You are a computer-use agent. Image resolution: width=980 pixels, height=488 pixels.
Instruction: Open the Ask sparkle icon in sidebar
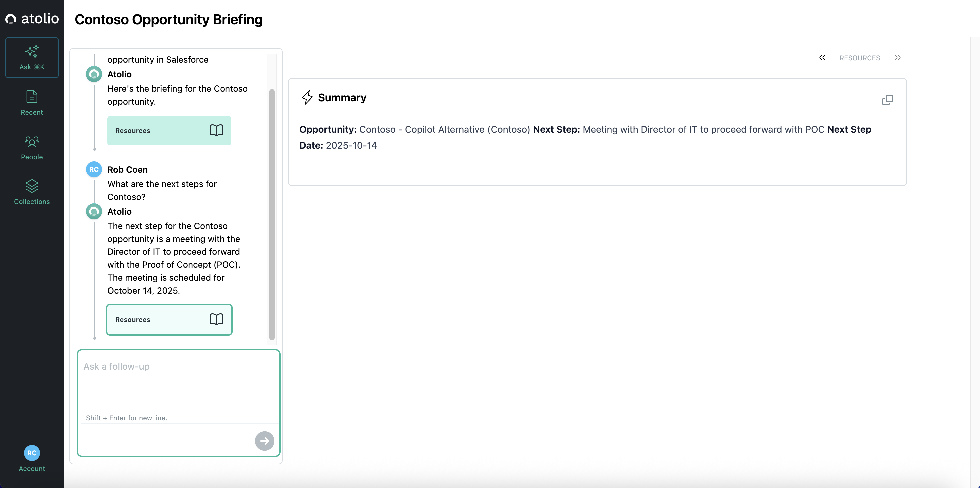click(32, 52)
